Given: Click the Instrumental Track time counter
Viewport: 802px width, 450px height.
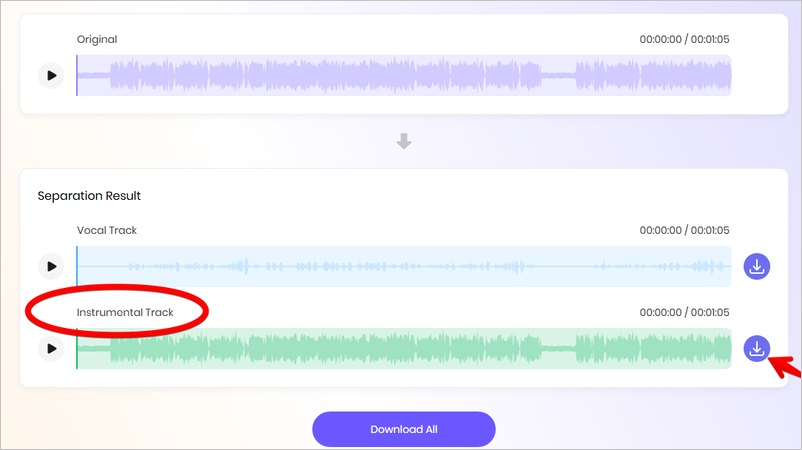Looking at the screenshot, I should coord(684,312).
